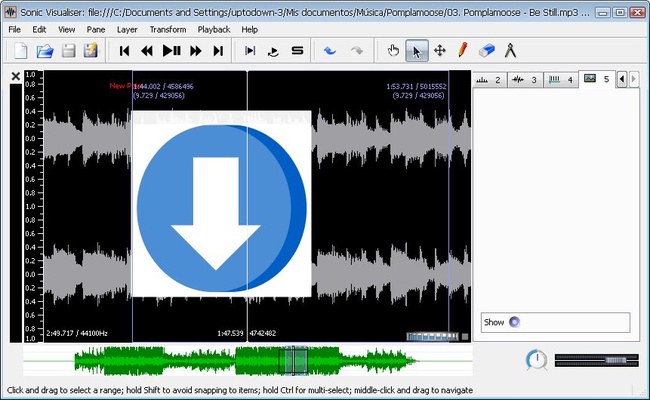Switch to time instants layer tab 4
This screenshot has width=650, height=400.
pos(561,80)
